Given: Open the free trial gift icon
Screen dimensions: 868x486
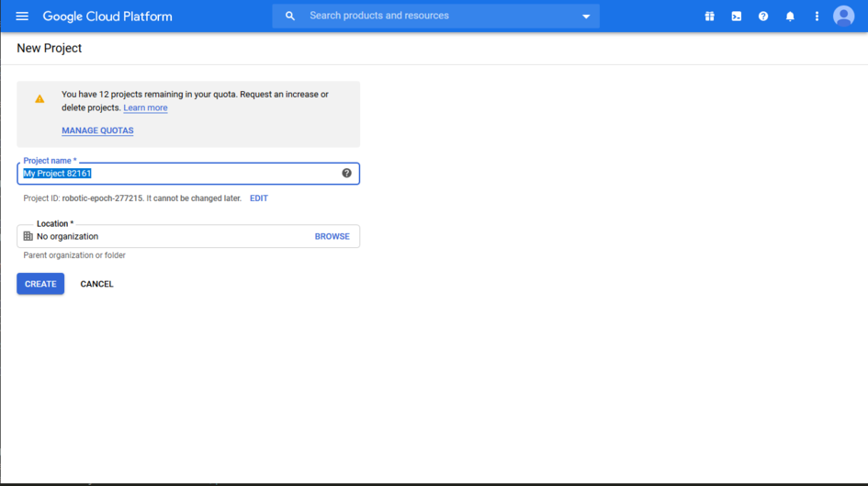Looking at the screenshot, I should [x=710, y=16].
